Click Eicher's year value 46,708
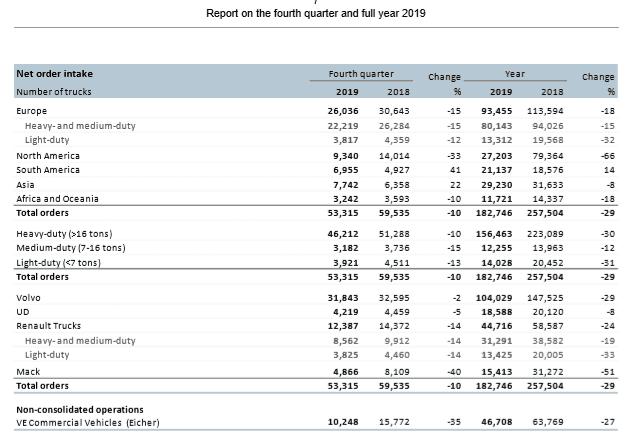 497,422
